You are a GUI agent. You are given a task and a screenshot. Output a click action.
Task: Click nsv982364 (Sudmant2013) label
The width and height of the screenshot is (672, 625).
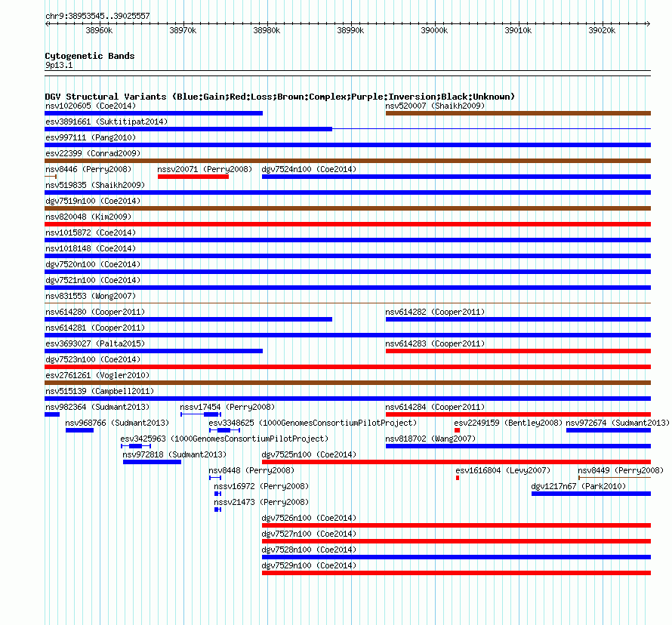(x=97, y=407)
